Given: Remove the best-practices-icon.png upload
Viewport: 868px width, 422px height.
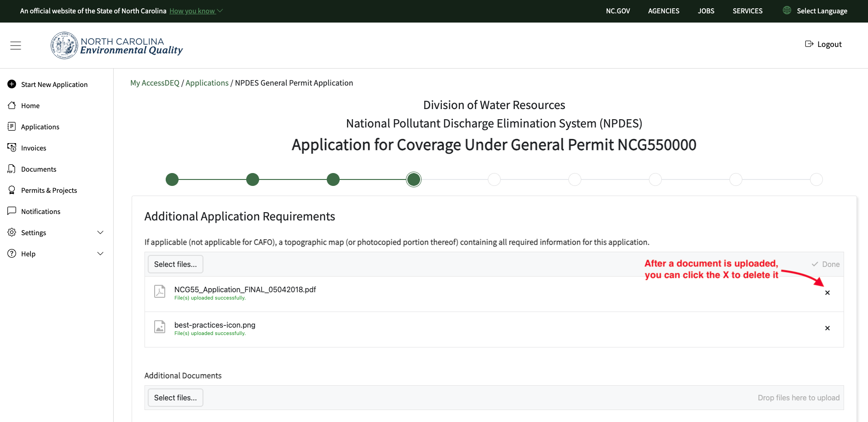Looking at the screenshot, I should [x=827, y=328].
